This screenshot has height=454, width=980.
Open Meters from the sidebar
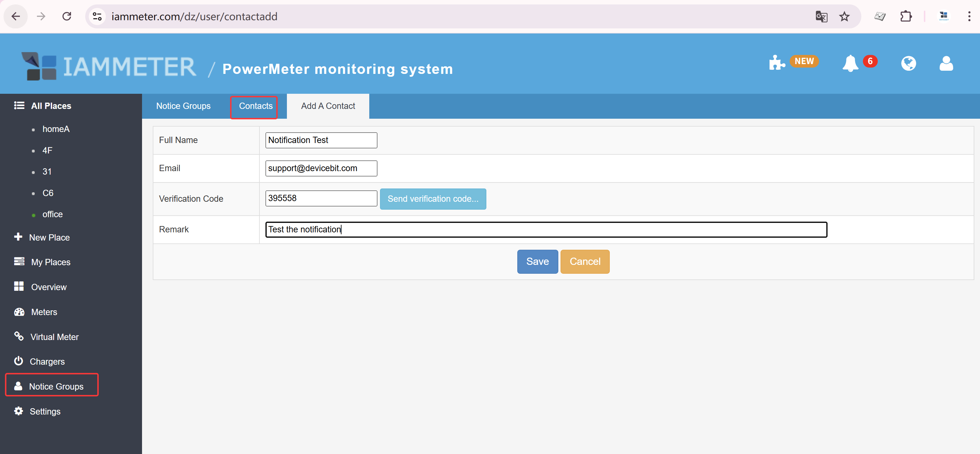click(x=44, y=312)
